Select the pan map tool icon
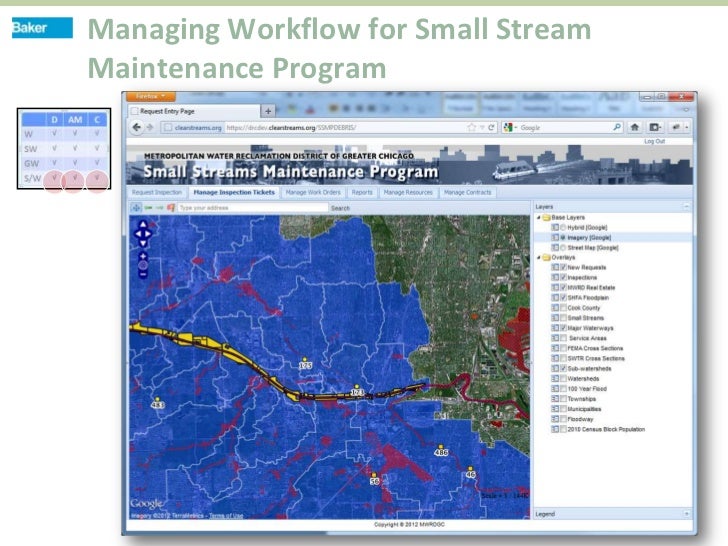The image size is (728, 546). click(x=136, y=208)
